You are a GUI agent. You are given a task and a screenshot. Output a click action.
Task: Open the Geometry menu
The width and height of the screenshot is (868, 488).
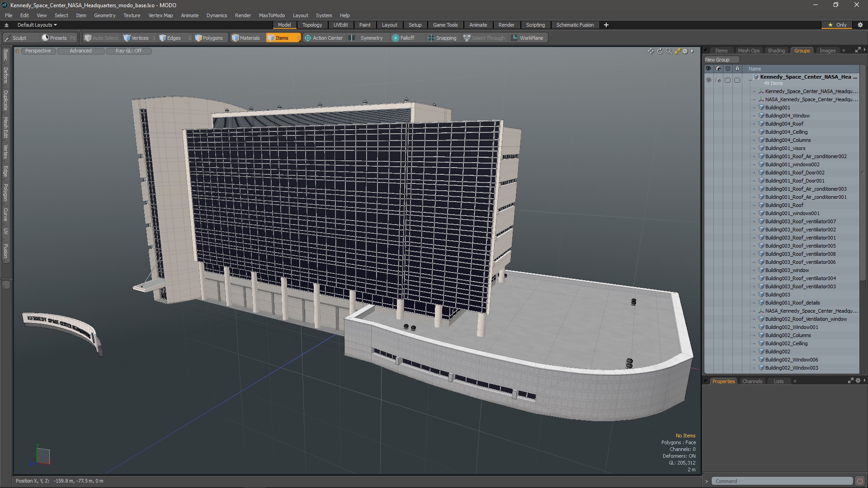click(104, 15)
